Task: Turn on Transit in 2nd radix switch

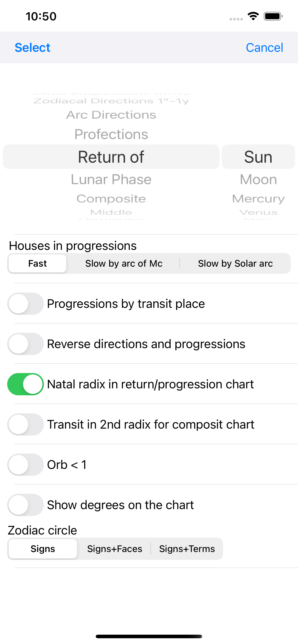Action: pos(25,424)
